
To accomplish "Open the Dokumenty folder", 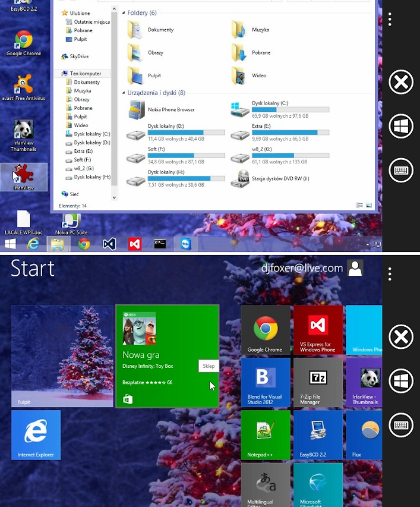I will (x=150, y=30).
